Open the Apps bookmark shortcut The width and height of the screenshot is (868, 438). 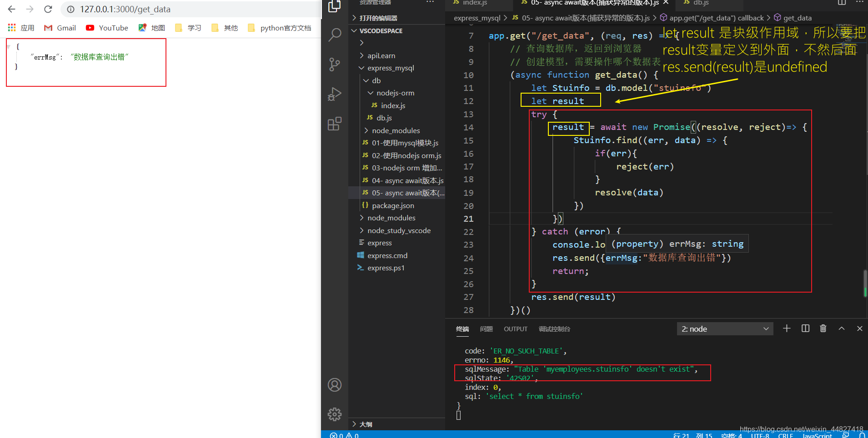pos(21,28)
